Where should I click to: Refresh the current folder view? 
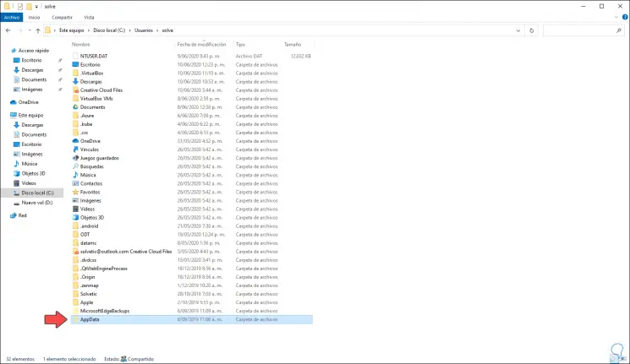pos(532,30)
